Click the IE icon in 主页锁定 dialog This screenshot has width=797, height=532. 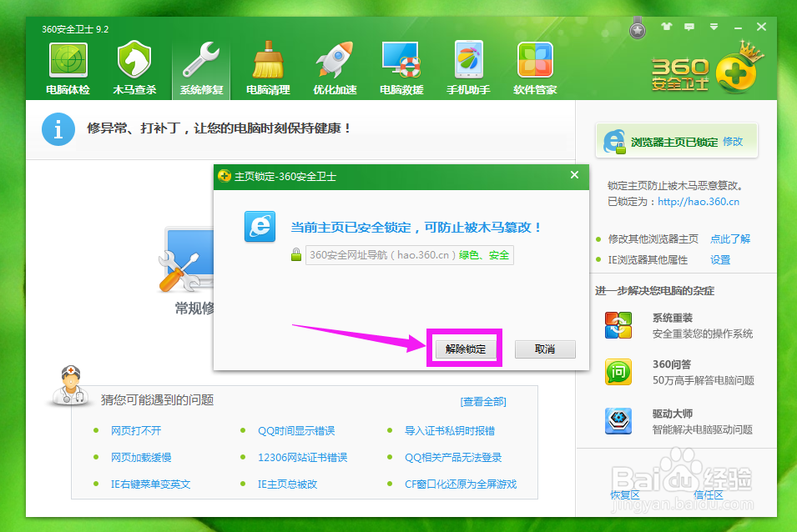(x=260, y=227)
